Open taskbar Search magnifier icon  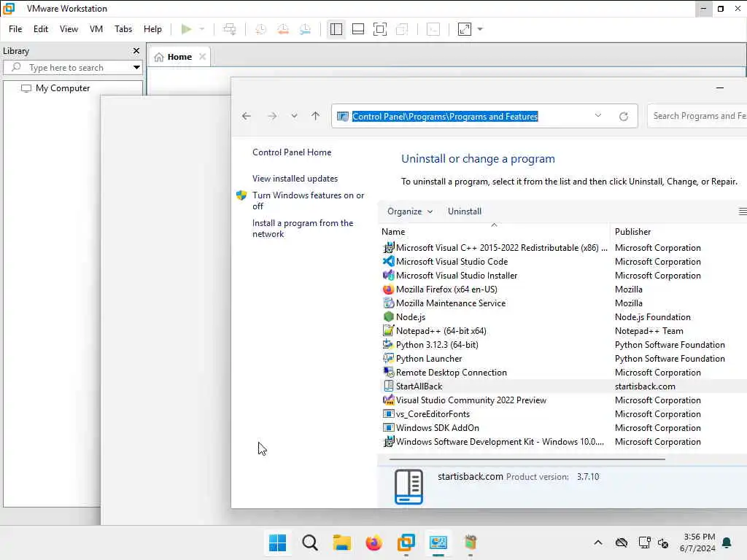click(309, 542)
